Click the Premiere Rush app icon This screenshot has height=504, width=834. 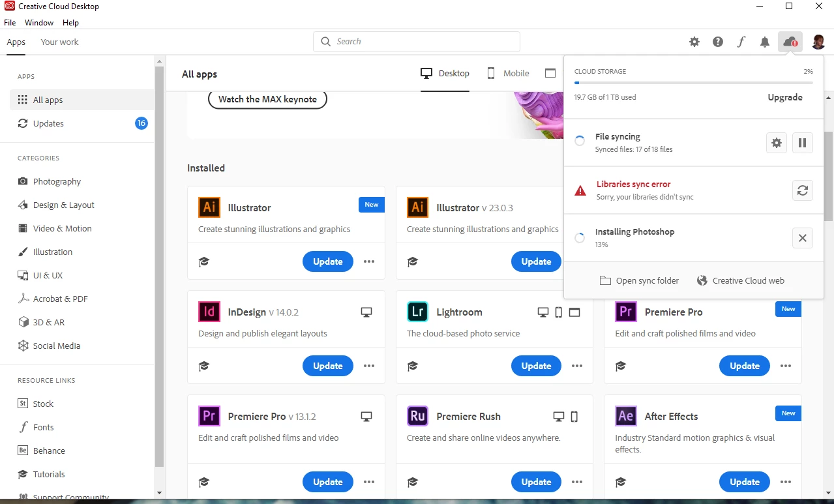tap(417, 416)
